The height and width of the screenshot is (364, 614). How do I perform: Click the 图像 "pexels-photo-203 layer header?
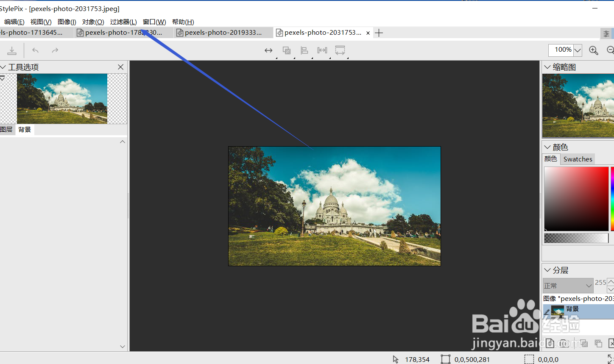pos(578,299)
